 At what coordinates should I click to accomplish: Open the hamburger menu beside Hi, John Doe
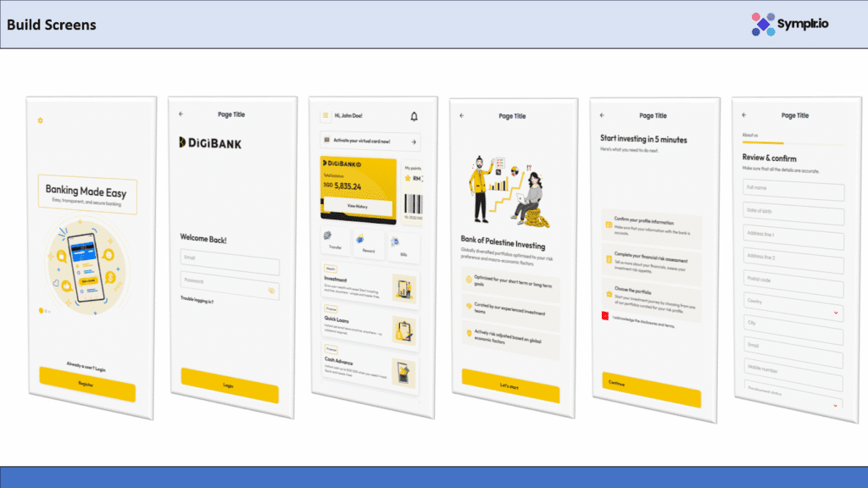point(324,116)
